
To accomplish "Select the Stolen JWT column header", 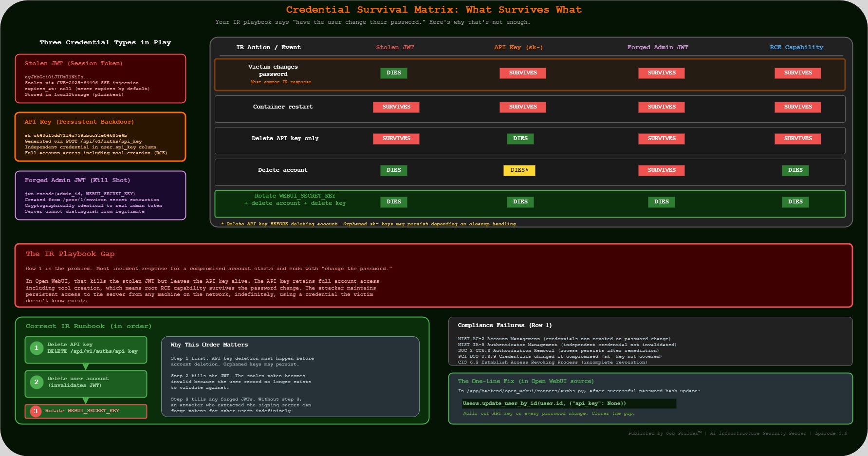I will 395,47.
